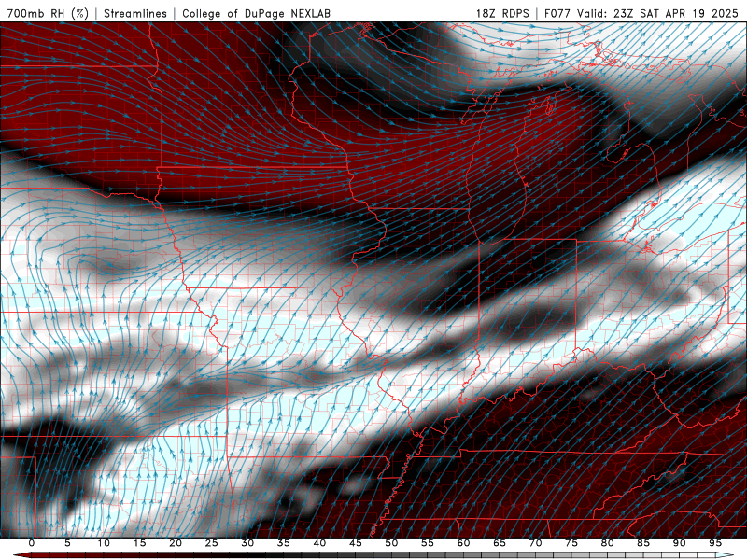Pick the '30' value on the RH scale

tap(247, 543)
